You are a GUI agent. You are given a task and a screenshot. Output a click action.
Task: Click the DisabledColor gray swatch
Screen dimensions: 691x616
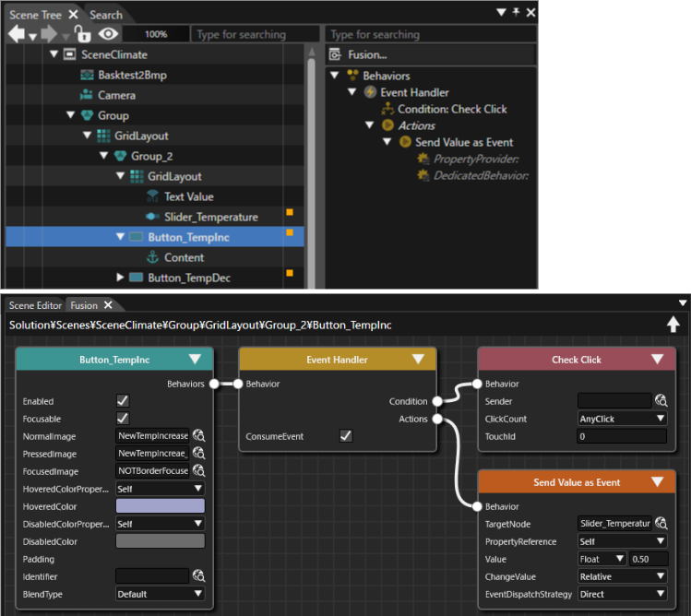click(160, 541)
